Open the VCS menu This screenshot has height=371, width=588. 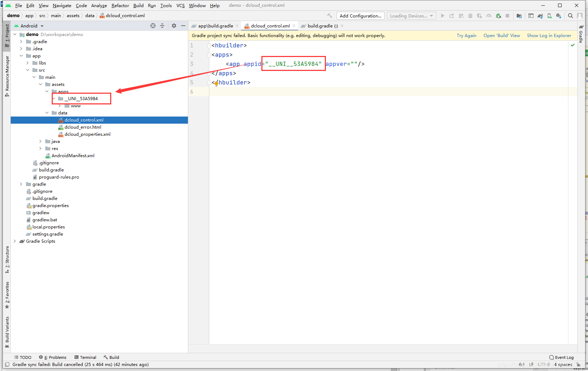tap(180, 5)
